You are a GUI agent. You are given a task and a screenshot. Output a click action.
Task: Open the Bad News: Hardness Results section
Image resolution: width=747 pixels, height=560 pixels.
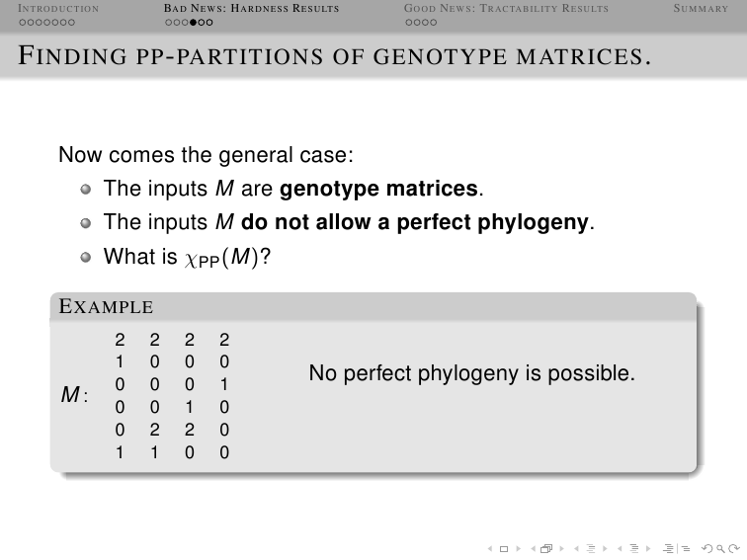point(251,9)
